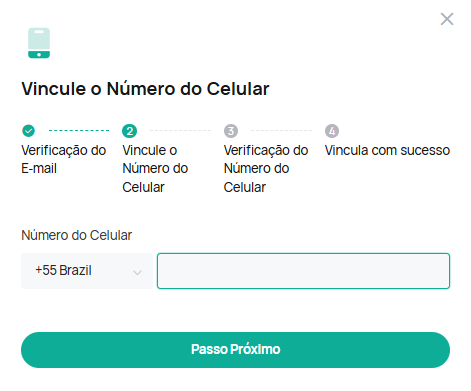The height and width of the screenshot is (391, 471).
Task: Click the green dashed progress line
Action: tap(79, 130)
